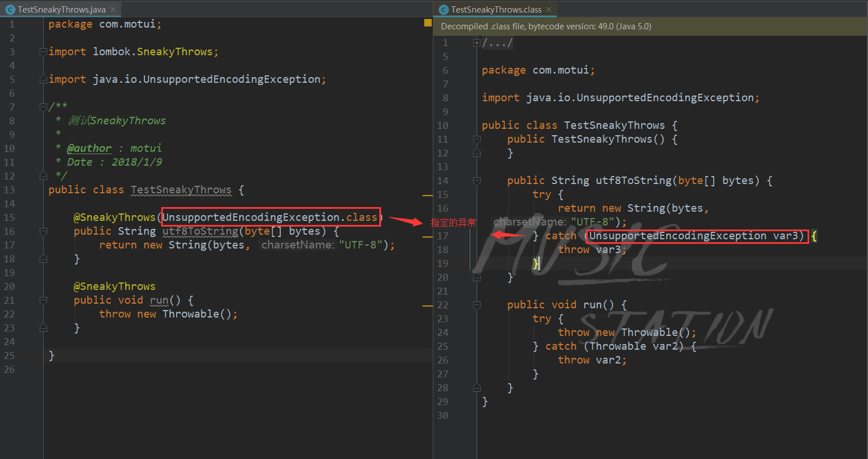
Task: Click the import statement on .class line 8
Action: coord(620,98)
